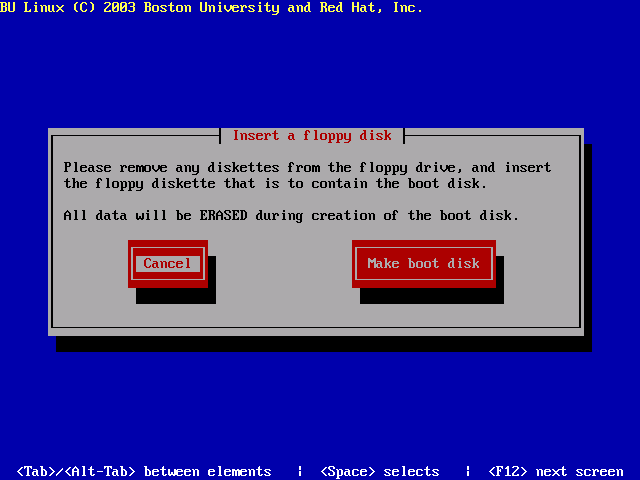The height and width of the screenshot is (480, 640).
Task: Click the '<Tab>/<Alt-Tab> between elements' hint
Action: point(144,472)
